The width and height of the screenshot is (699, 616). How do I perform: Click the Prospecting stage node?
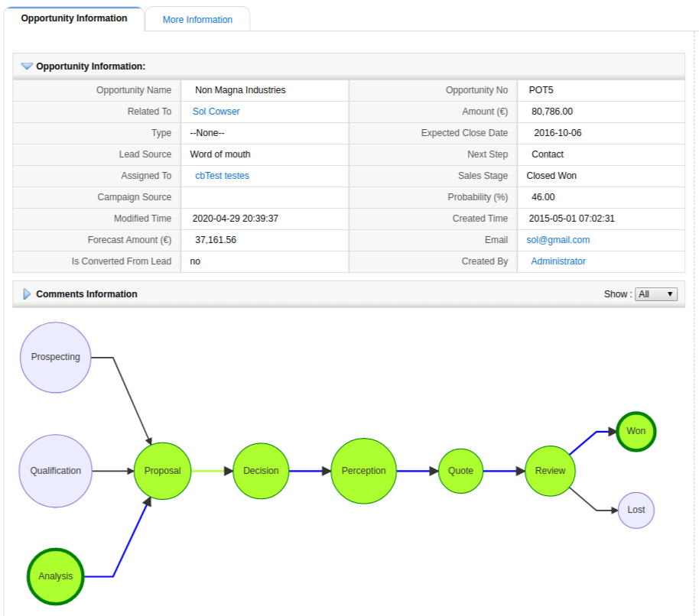click(56, 357)
